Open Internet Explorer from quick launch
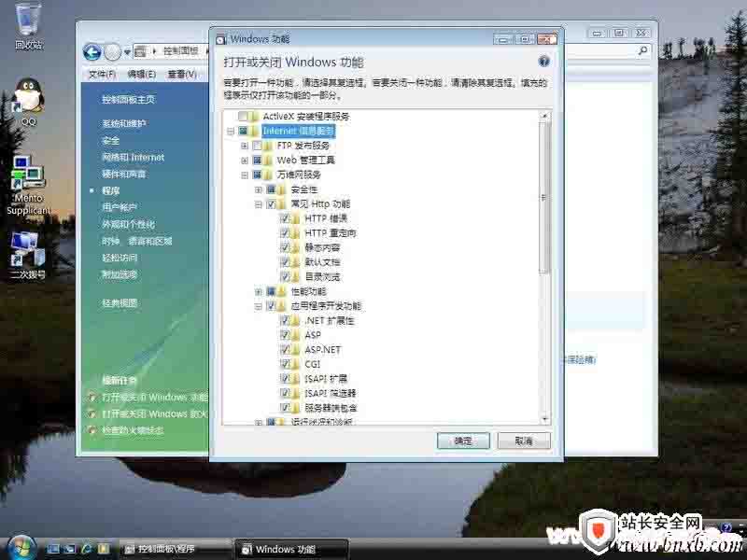Viewport: 747px width, 560px height. coord(86,549)
